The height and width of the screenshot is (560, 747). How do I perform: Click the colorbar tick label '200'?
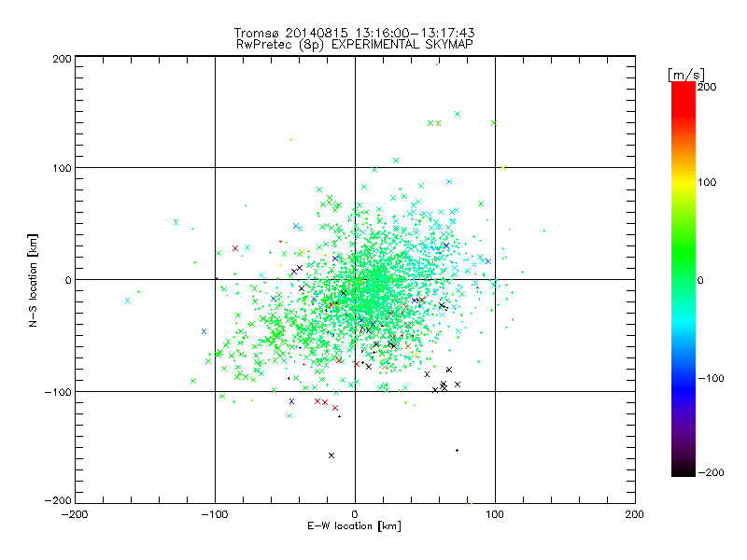click(707, 87)
